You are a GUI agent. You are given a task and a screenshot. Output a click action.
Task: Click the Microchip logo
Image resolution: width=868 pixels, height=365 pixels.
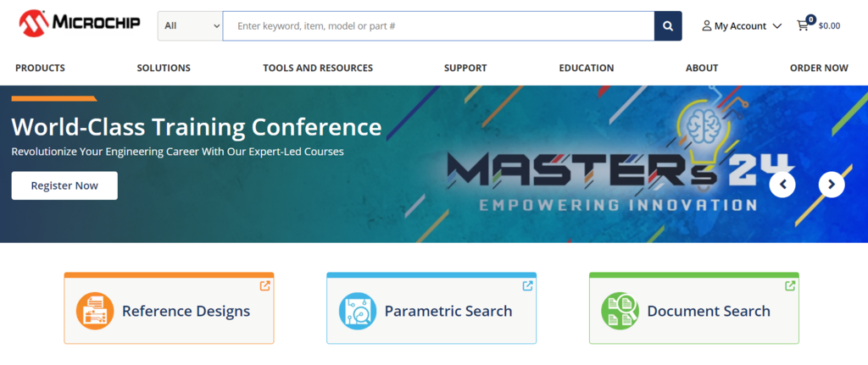(79, 23)
